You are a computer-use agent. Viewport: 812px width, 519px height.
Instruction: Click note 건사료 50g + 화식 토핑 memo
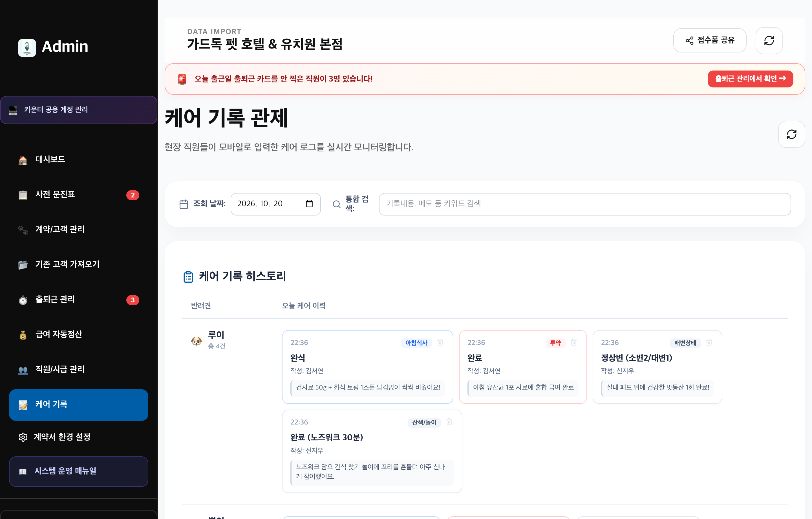368,388
